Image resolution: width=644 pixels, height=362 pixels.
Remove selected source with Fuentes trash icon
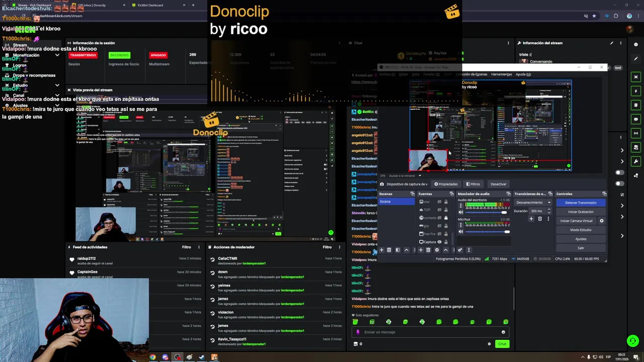pyautogui.click(x=428, y=250)
